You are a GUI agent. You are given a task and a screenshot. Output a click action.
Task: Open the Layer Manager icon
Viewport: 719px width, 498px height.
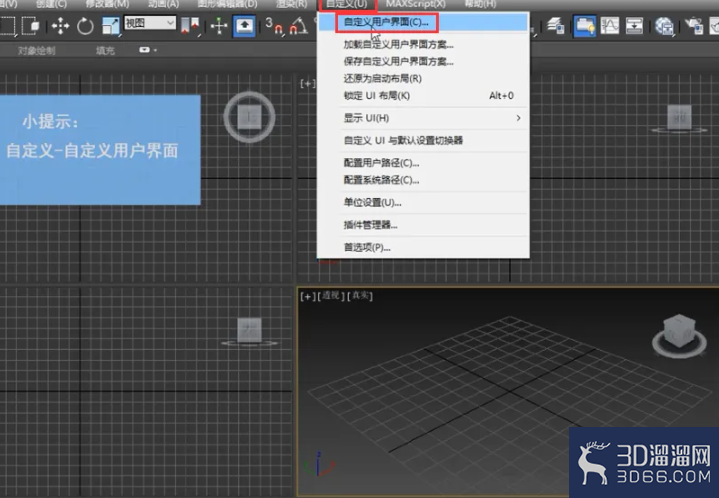pos(555,26)
